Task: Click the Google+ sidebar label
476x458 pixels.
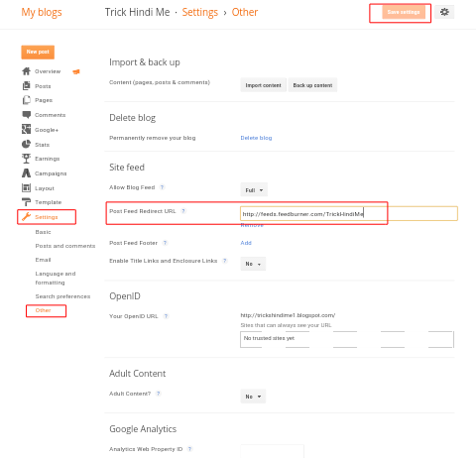Action: tap(47, 130)
